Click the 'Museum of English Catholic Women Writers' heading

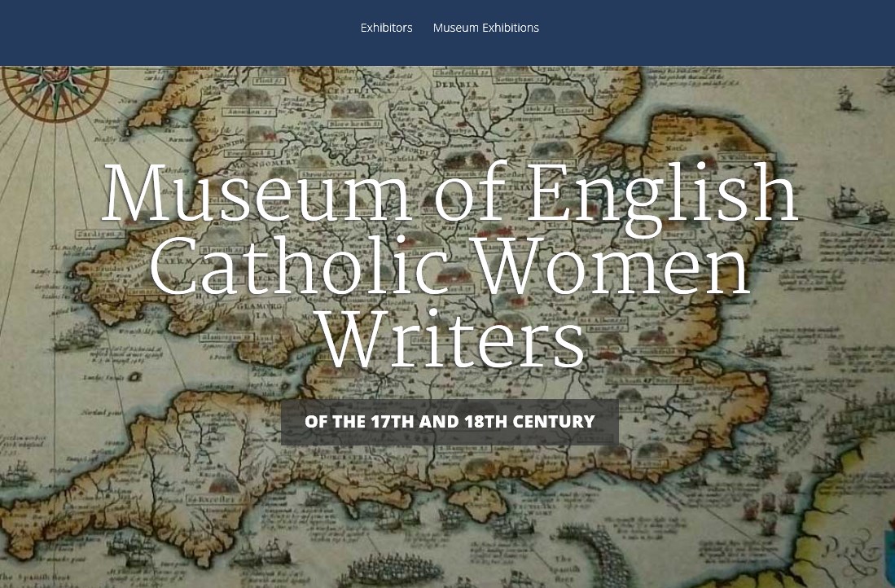coord(450,265)
